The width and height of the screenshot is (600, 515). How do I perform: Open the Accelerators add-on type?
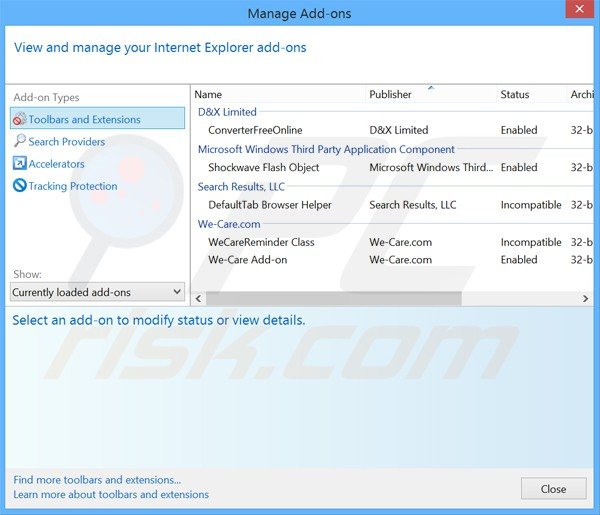(57, 164)
